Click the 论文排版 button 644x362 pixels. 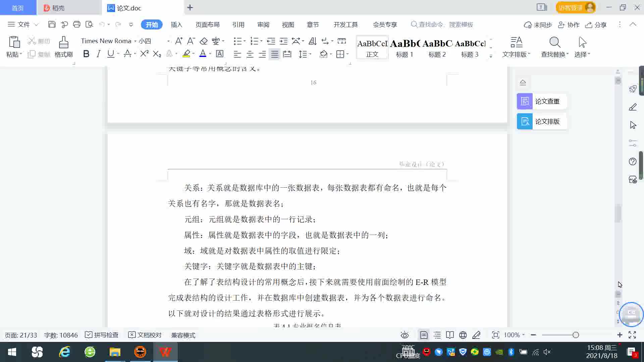click(541, 121)
